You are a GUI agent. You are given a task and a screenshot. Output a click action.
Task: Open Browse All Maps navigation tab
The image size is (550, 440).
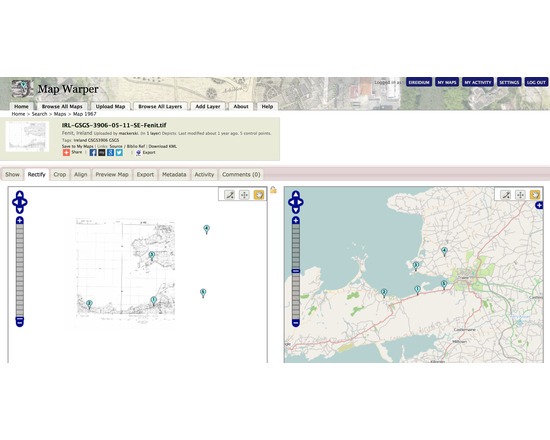coord(62,106)
